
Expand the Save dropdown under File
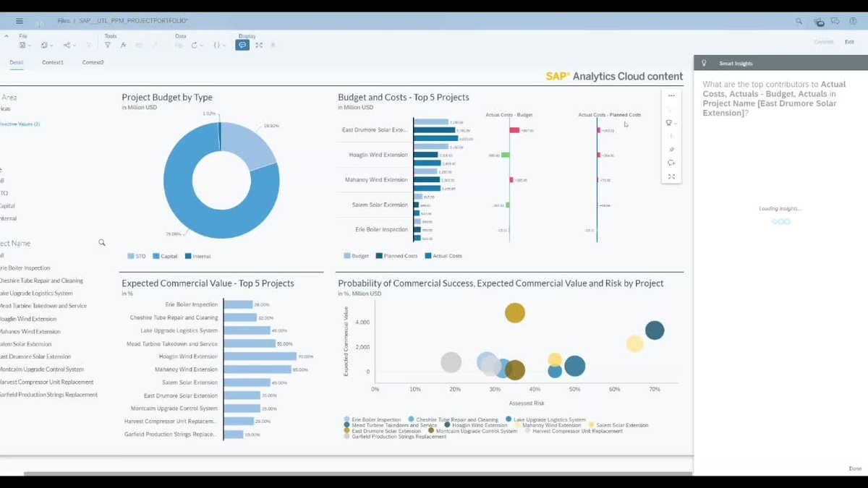click(x=25, y=45)
